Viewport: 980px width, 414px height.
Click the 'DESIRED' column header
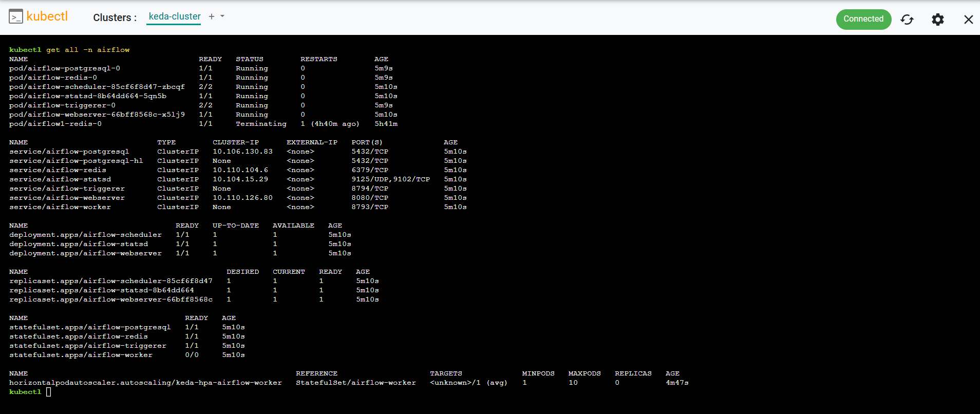point(242,272)
